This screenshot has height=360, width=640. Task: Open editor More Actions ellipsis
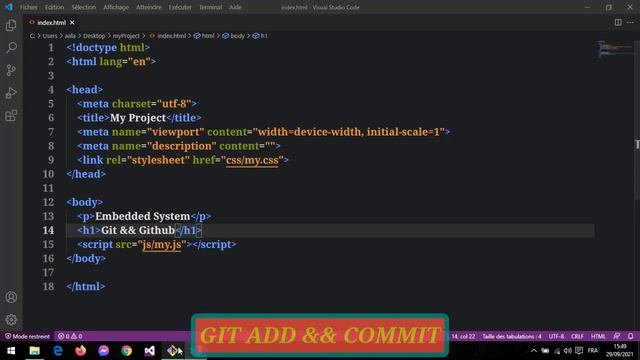click(x=630, y=22)
